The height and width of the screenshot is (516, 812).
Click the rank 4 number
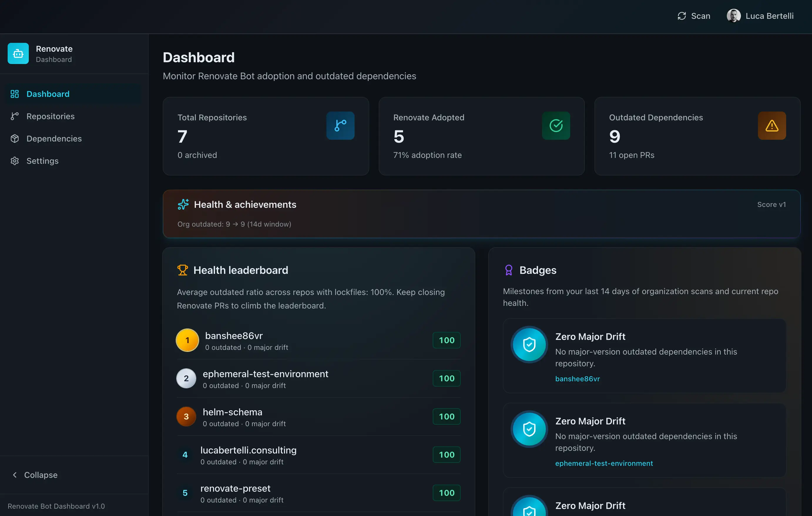185,454
